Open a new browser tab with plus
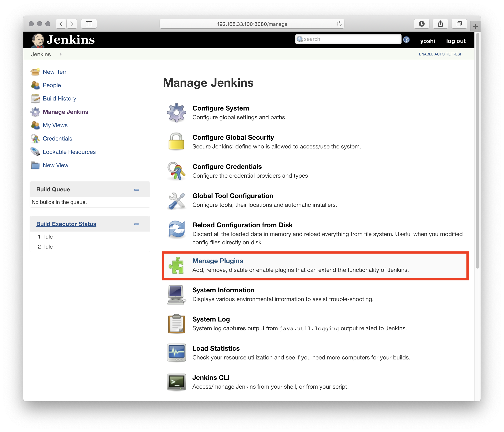 [475, 26]
